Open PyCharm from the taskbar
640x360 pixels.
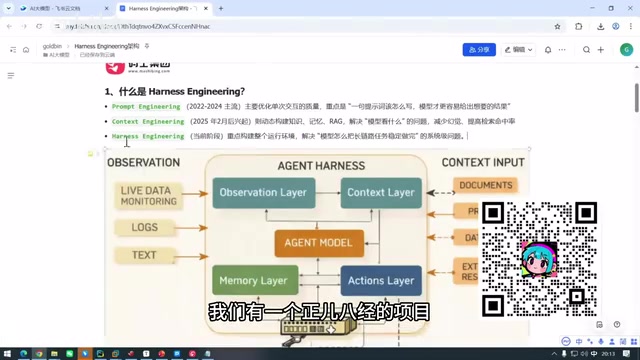pos(100,353)
